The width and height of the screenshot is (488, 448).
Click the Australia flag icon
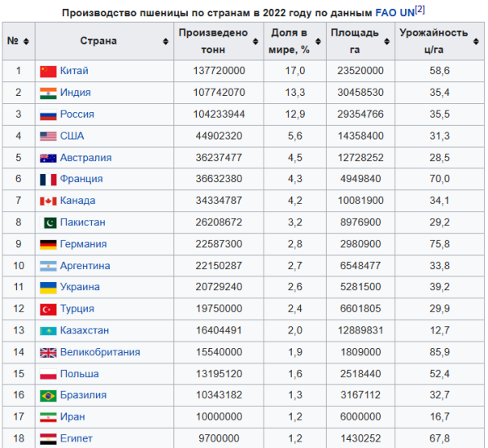click(48, 158)
